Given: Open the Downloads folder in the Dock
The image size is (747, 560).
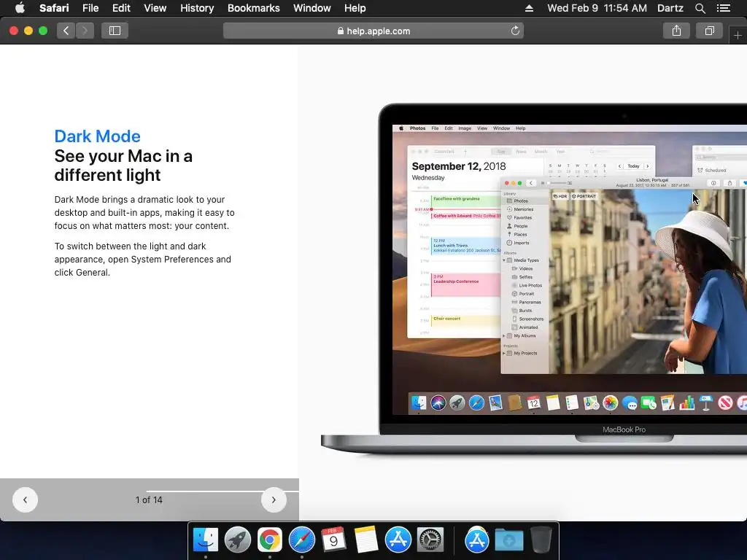Looking at the screenshot, I should click(508, 540).
